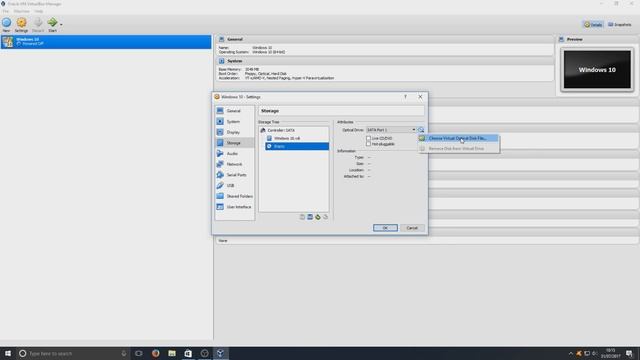Click the General section header in details
The height and width of the screenshot is (360, 640).
385,39
